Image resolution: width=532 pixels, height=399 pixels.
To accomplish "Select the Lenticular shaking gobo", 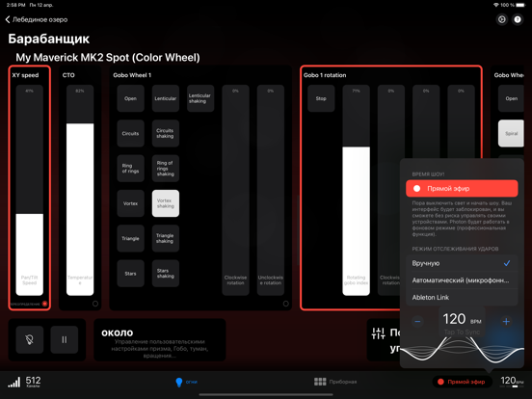I will pos(200,98).
